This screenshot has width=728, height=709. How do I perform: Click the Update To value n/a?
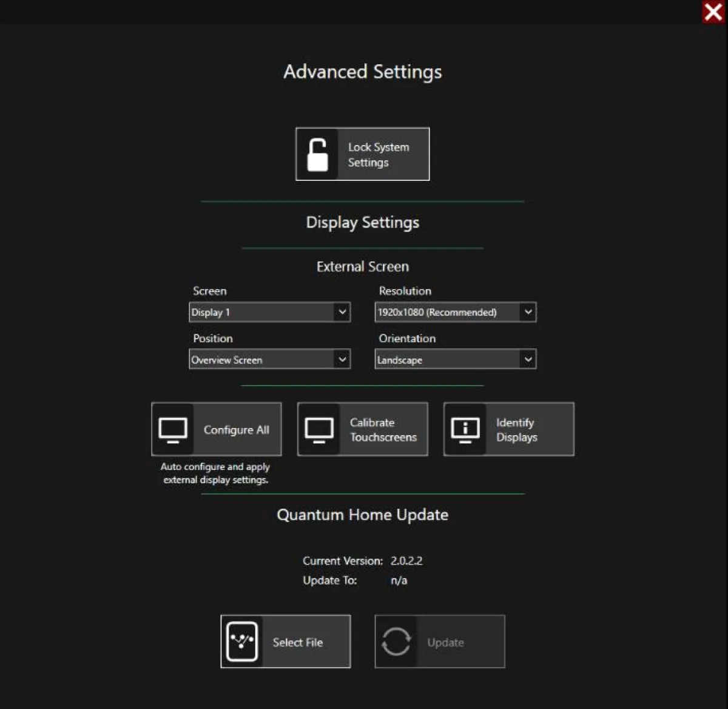pyautogui.click(x=399, y=580)
